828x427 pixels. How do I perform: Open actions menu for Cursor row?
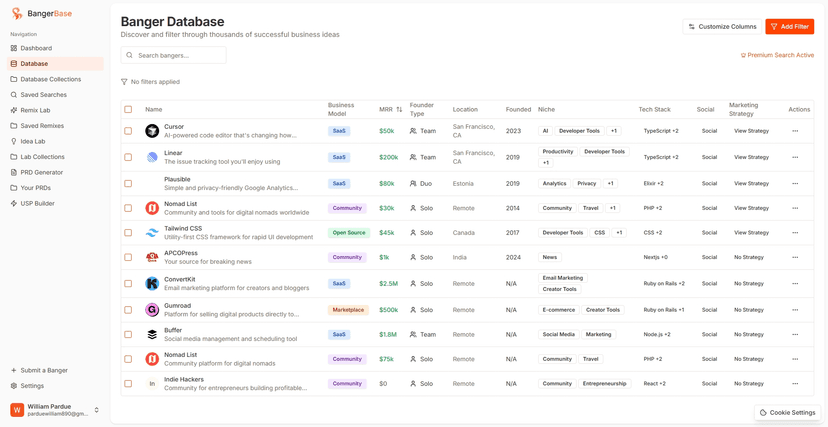pos(795,131)
